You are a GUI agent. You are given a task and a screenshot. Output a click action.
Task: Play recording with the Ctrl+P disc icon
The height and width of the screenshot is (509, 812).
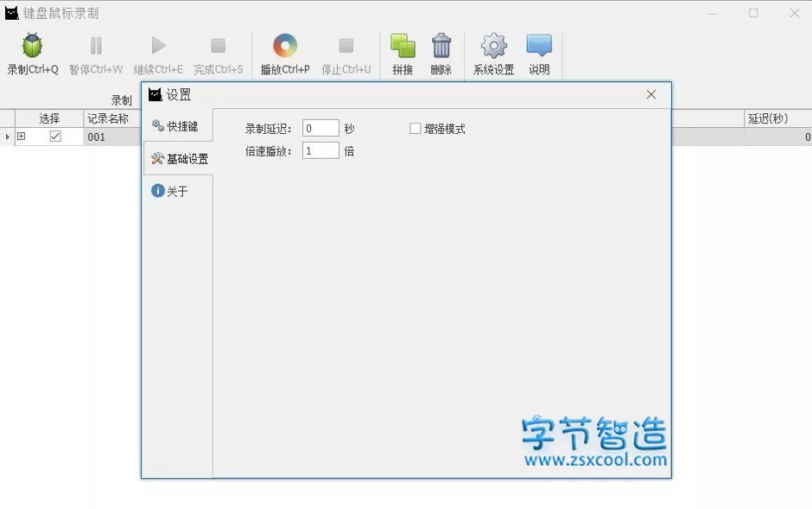pos(285,46)
